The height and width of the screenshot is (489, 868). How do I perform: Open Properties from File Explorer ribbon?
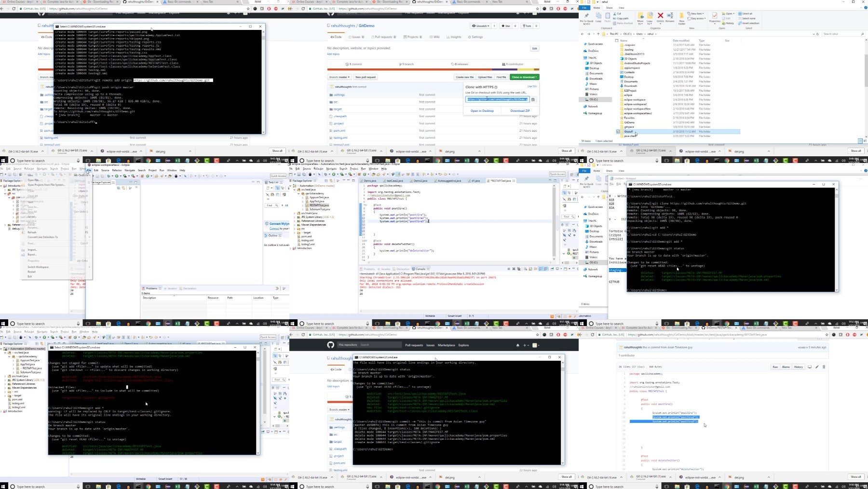tap(715, 17)
